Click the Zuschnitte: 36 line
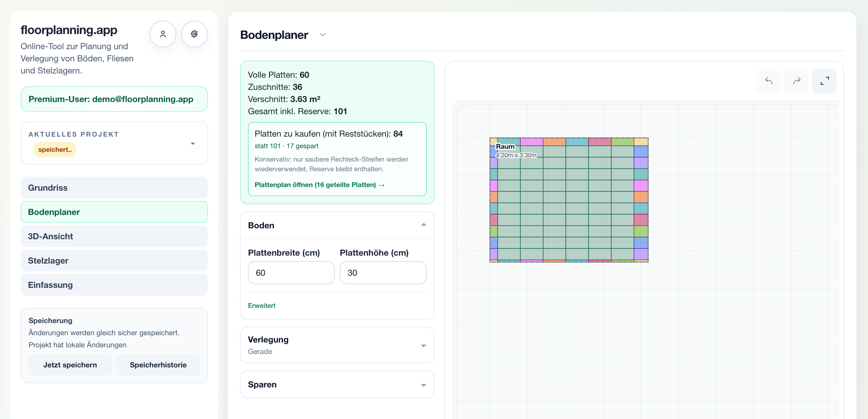The height and width of the screenshot is (419, 868). click(275, 87)
